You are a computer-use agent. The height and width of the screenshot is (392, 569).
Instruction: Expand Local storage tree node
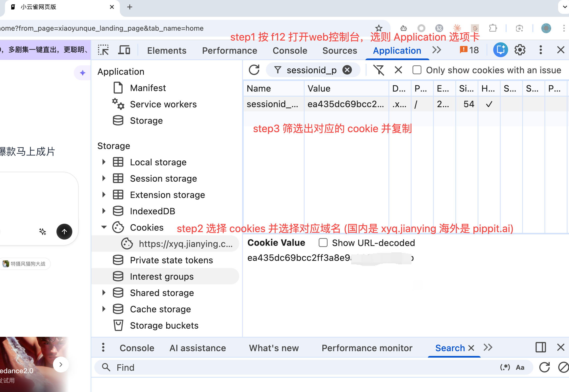pos(104,162)
